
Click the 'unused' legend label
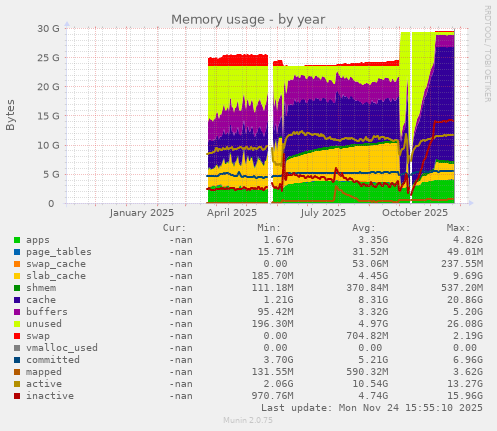click(x=44, y=324)
